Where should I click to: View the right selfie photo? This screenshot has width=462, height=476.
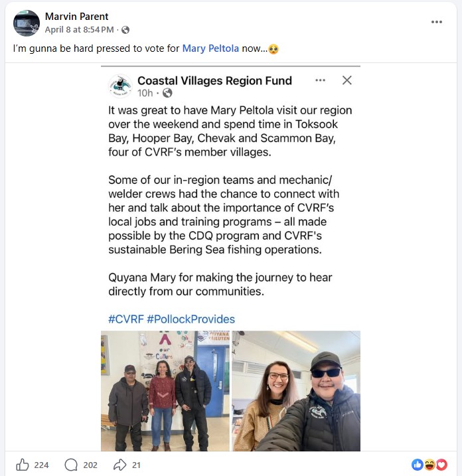click(x=296, y=392)
